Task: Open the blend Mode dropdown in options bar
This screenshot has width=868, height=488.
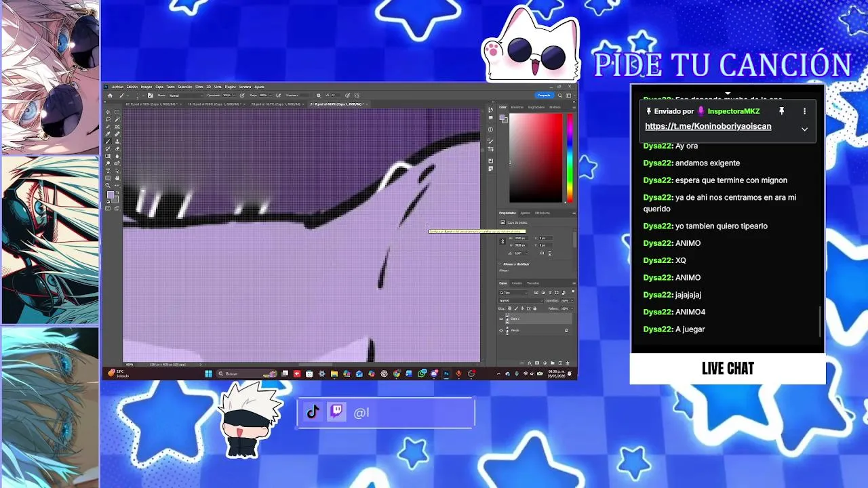Action: [x=185, y=96]
